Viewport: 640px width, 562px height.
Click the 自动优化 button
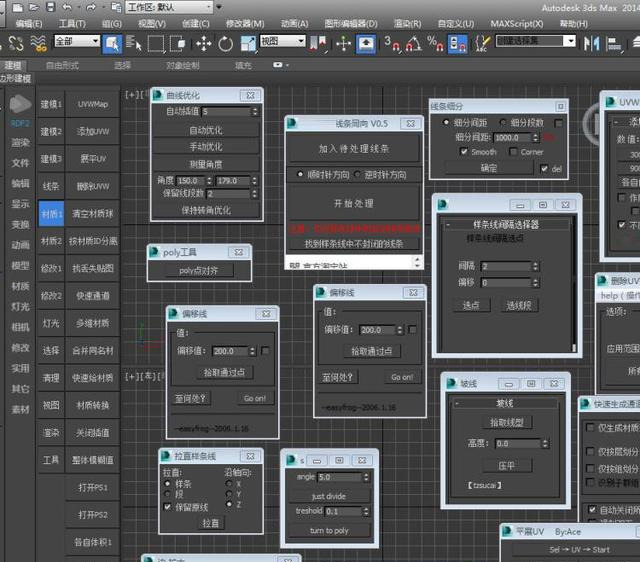click(x=207, y=130)
